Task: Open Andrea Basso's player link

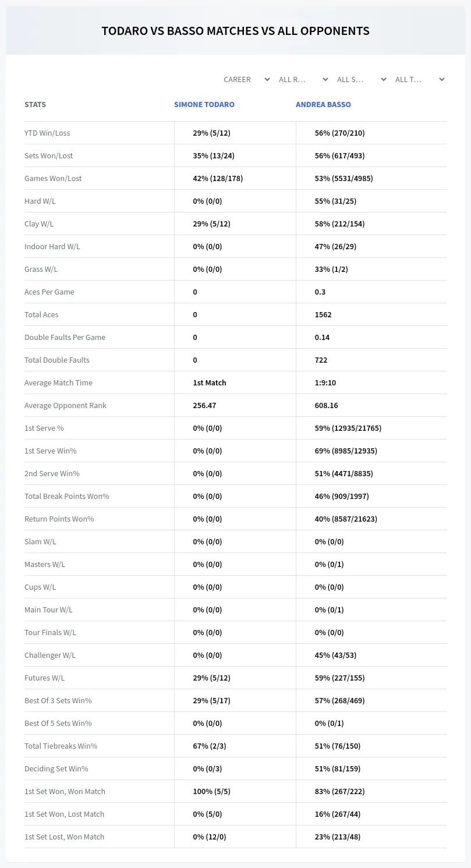Action: (323, 105)
